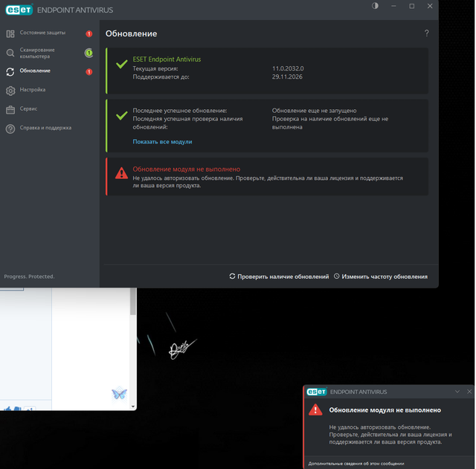Click the red warning triangle in the main window

(x=121, y=173)
